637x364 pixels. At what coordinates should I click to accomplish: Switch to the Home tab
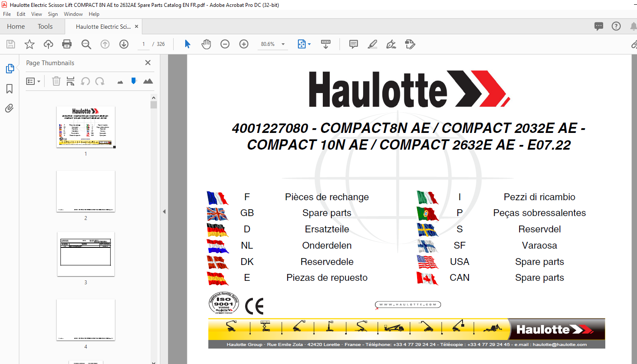click(x=16, y=26)
